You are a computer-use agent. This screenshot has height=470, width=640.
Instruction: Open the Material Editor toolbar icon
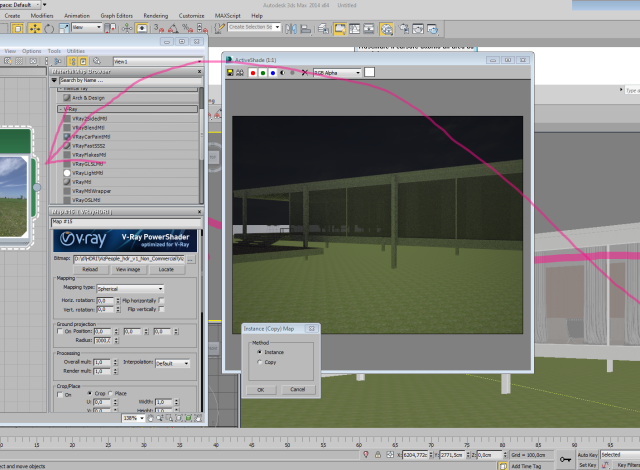pyautogui.click(x=387, y=29)
